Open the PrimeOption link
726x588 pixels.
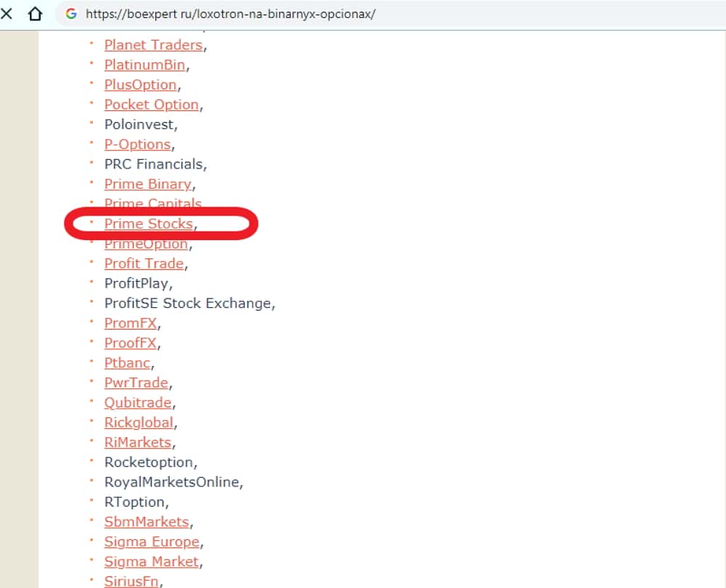(146, 244)
